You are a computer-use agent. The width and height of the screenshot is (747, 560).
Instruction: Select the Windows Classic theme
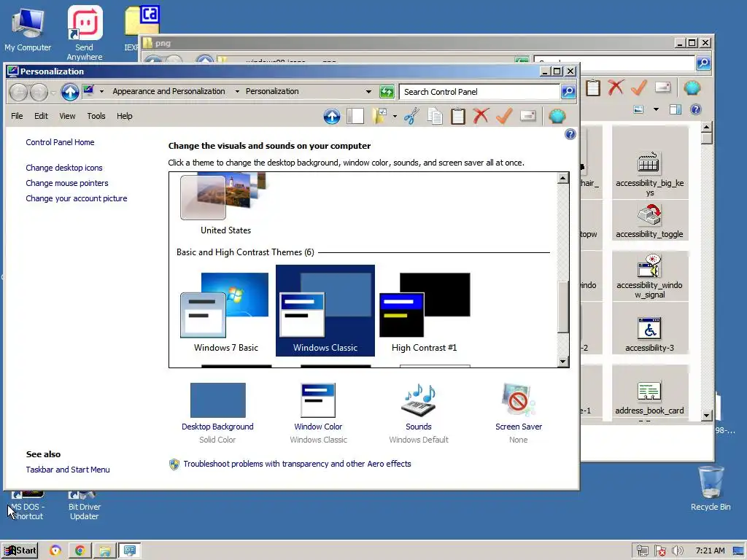pos(325,311)
